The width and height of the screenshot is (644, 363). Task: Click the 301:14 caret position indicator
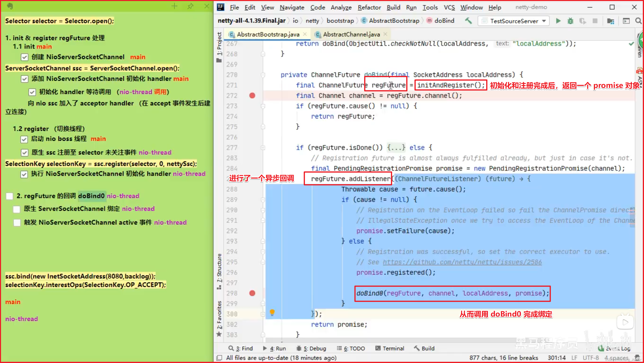click(x=556, y=358)
